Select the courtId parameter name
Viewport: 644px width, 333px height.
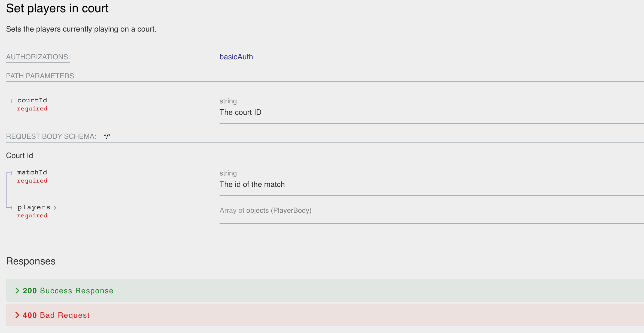tap(32, 100)
